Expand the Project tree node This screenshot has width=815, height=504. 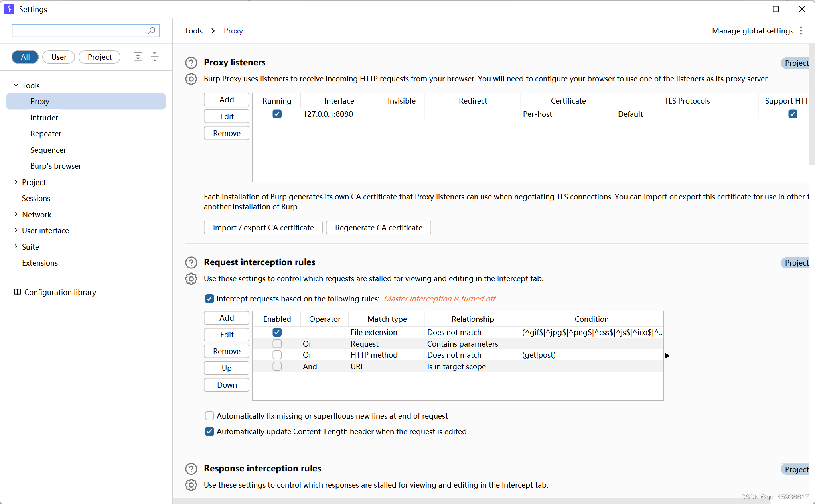tap(16, 182)
